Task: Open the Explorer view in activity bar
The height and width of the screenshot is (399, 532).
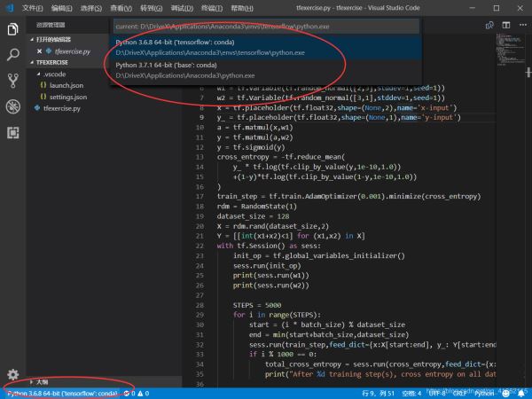Action: click(12, 30)
